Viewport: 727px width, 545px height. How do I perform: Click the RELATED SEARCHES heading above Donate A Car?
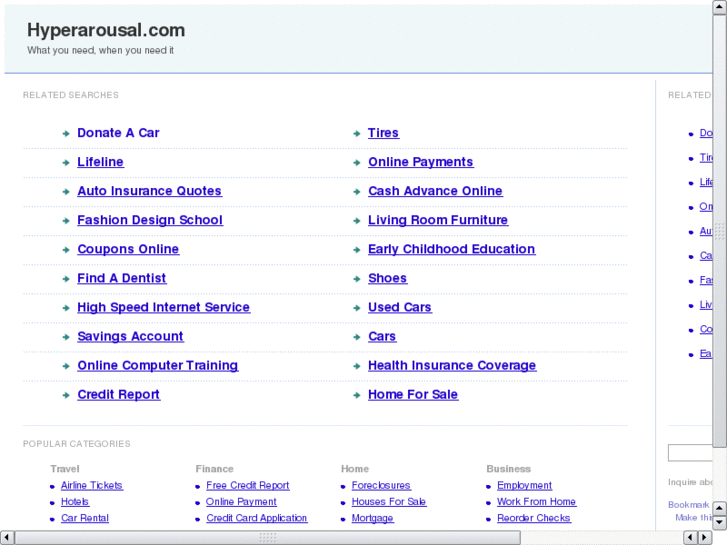(x=70, y=95)
